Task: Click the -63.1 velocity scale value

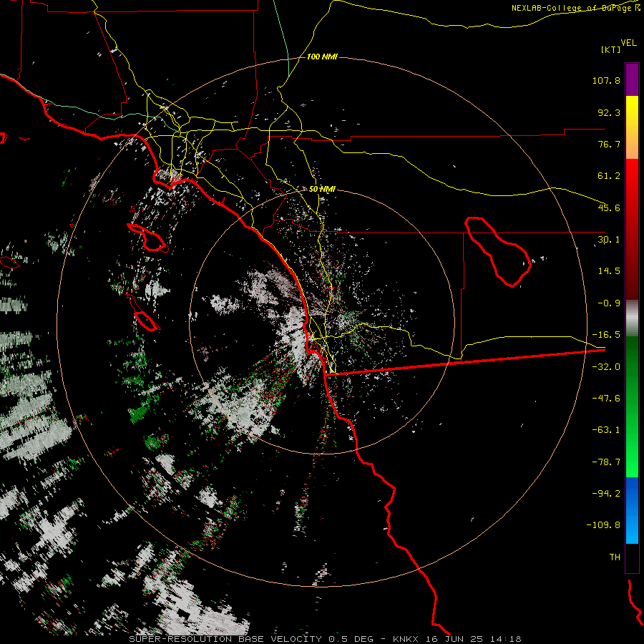Action: (606, 430)
